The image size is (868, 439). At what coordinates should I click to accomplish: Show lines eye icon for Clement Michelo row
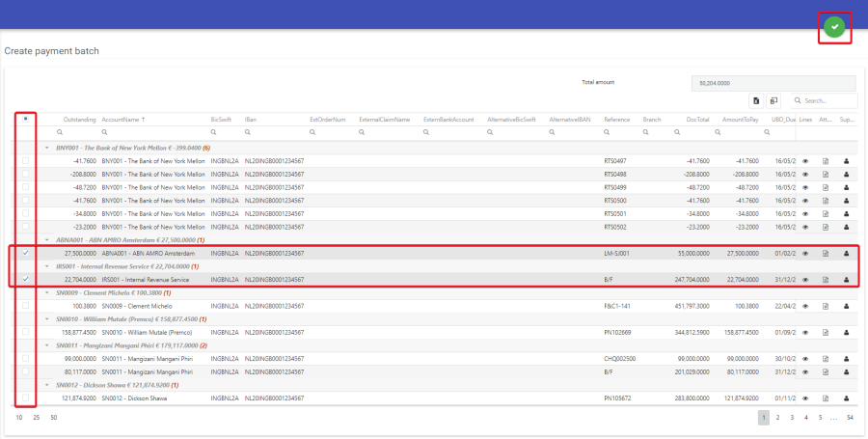pyautogui.click(x=805, y=306)
